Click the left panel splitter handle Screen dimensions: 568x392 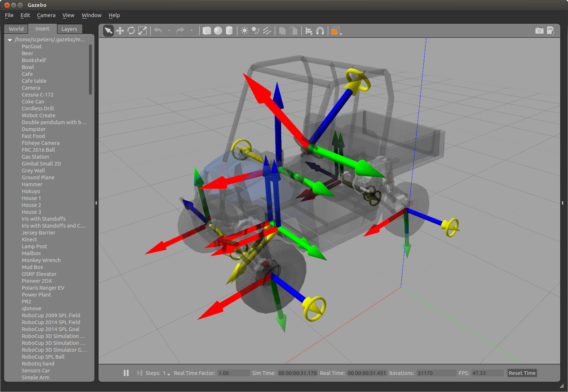[x=96, y=203]
